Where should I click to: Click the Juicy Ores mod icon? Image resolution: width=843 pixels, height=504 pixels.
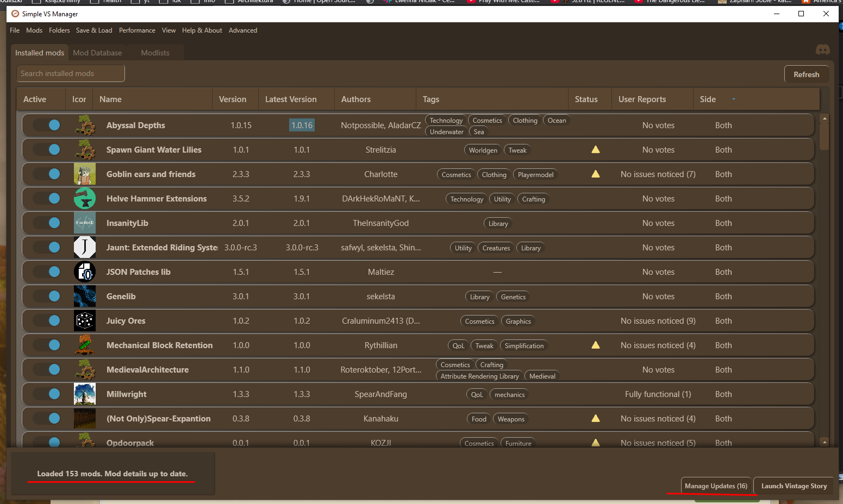[x=85, y=321]
